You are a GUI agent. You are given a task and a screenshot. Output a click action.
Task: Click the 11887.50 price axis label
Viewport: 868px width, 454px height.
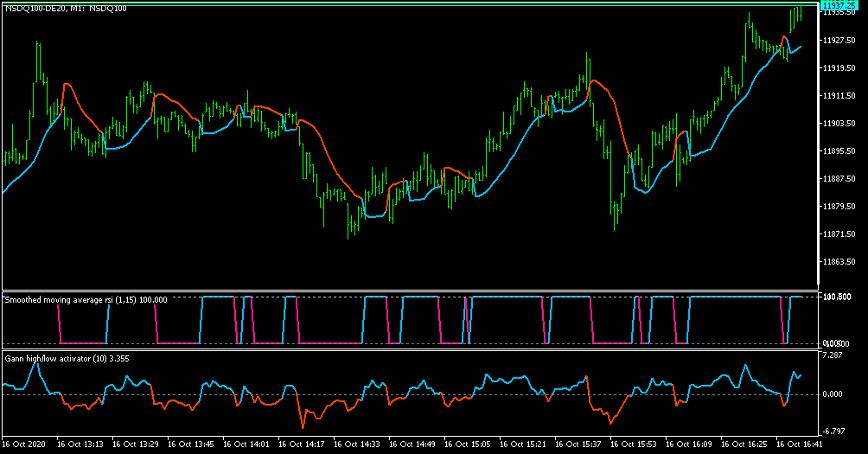[839, 179]
